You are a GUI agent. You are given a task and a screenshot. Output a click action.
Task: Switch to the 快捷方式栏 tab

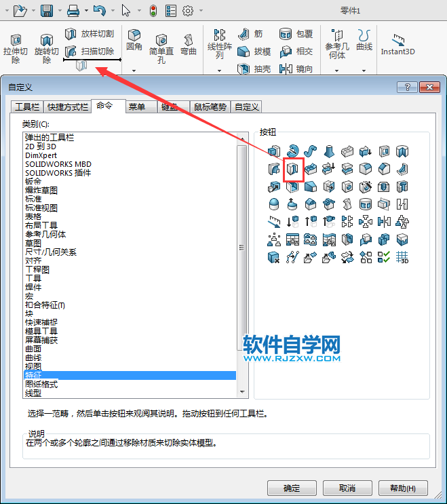[x=67, y=106]
